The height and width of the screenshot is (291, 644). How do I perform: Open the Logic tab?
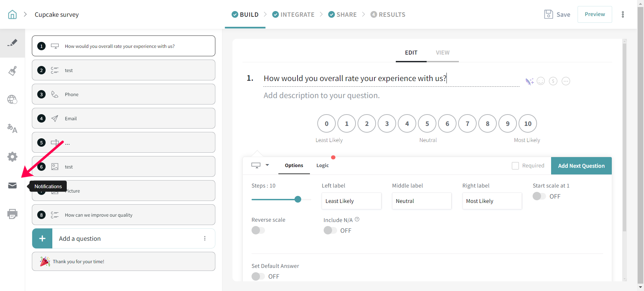[x=322, y=165]
